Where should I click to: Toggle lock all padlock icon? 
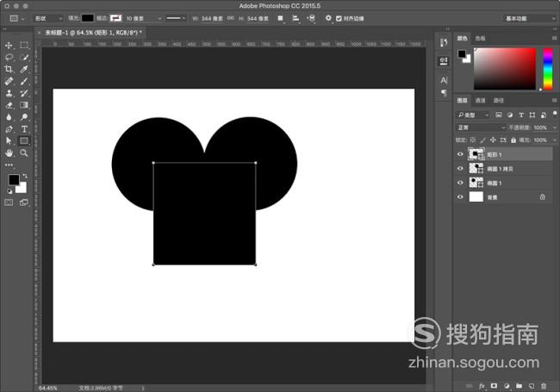[x=513, y=140]
